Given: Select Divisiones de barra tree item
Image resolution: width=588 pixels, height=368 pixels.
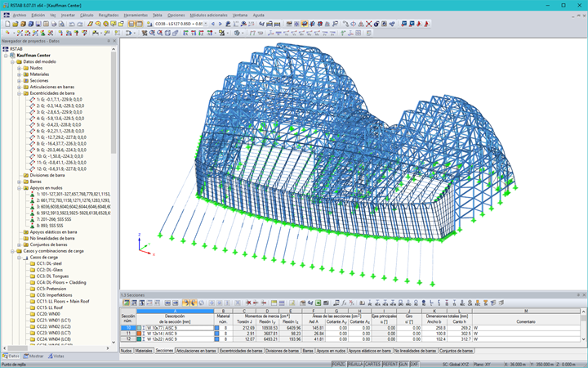Looking at the screenshot, I should click(x=47, y=175).
